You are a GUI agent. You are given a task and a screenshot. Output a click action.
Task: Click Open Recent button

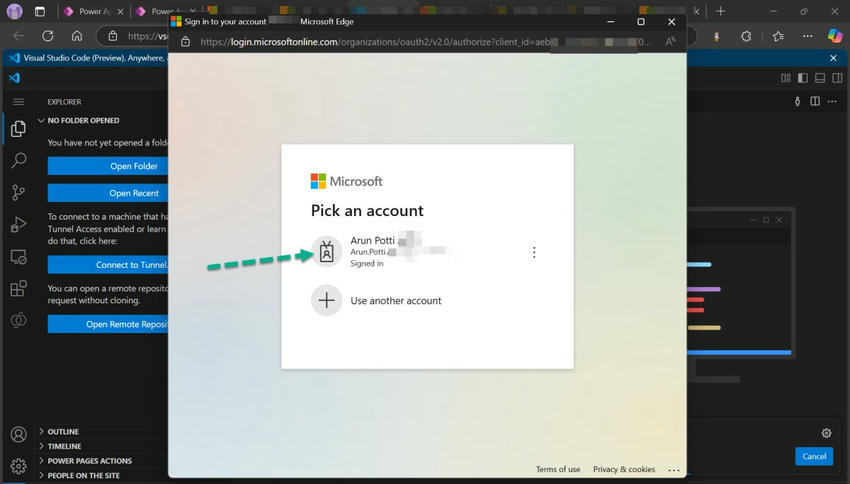point(108,193)
